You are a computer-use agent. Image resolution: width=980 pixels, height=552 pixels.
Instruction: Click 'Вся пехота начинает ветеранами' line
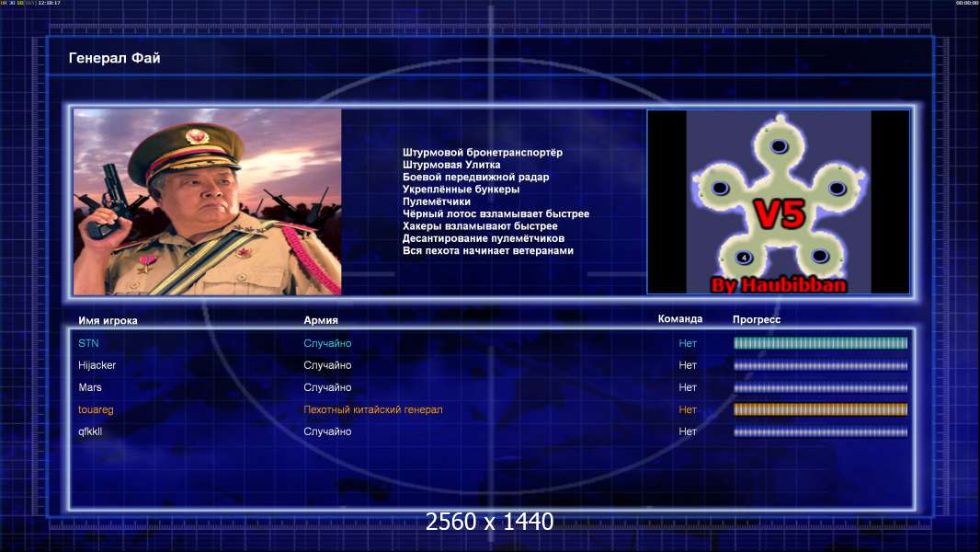pos(487,250)
